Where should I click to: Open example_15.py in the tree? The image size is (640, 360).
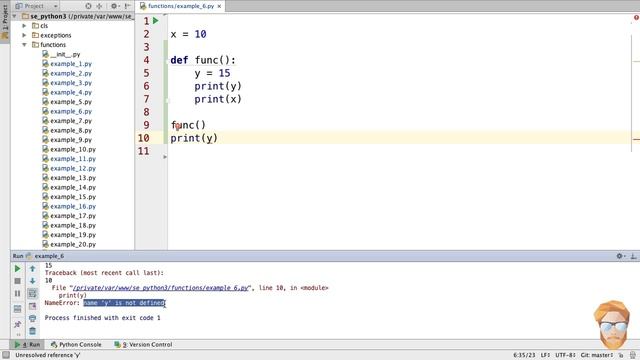coord(69,197)
